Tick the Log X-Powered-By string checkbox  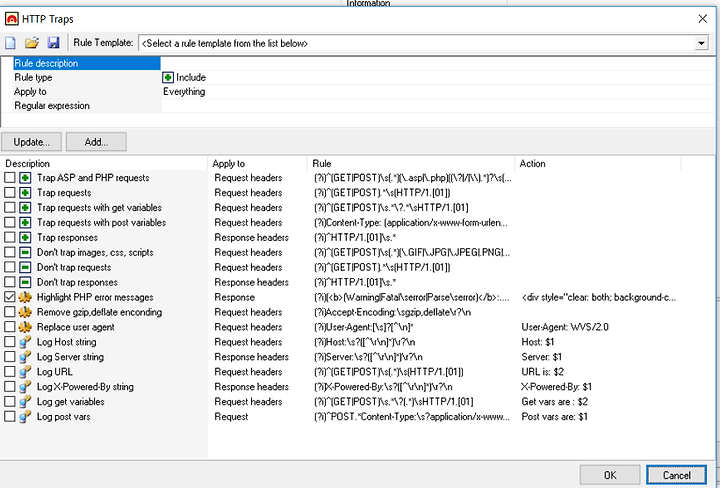click(x=10, y=387)
